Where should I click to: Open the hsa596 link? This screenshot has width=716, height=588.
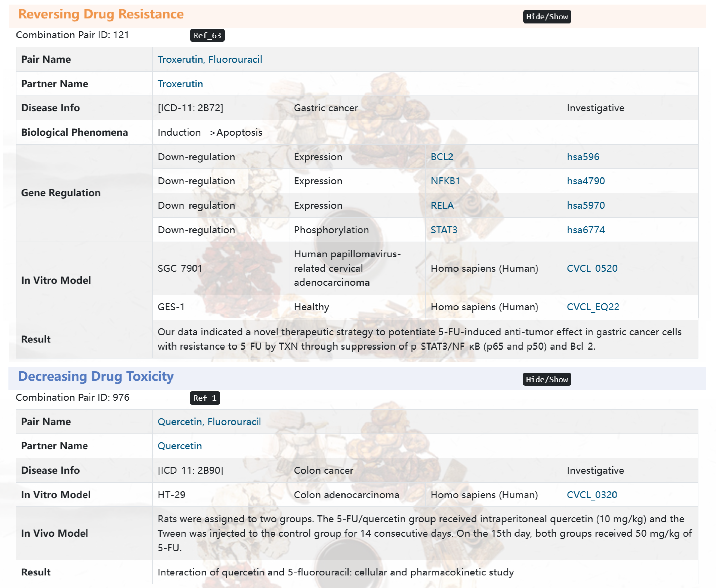583,157
